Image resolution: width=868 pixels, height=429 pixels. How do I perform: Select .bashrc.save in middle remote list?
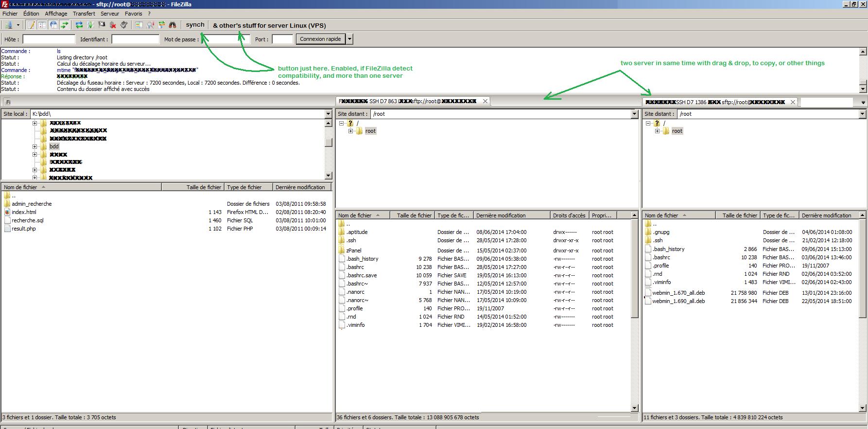click(362, 275)
